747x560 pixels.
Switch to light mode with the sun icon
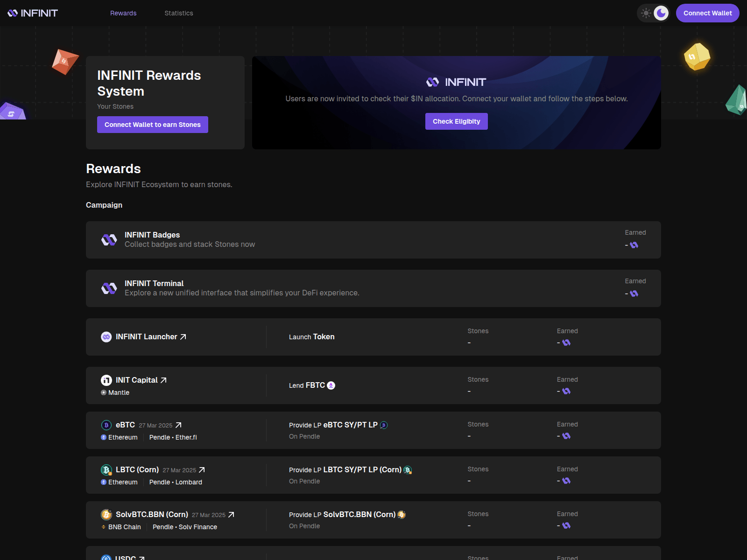[646, 13]
